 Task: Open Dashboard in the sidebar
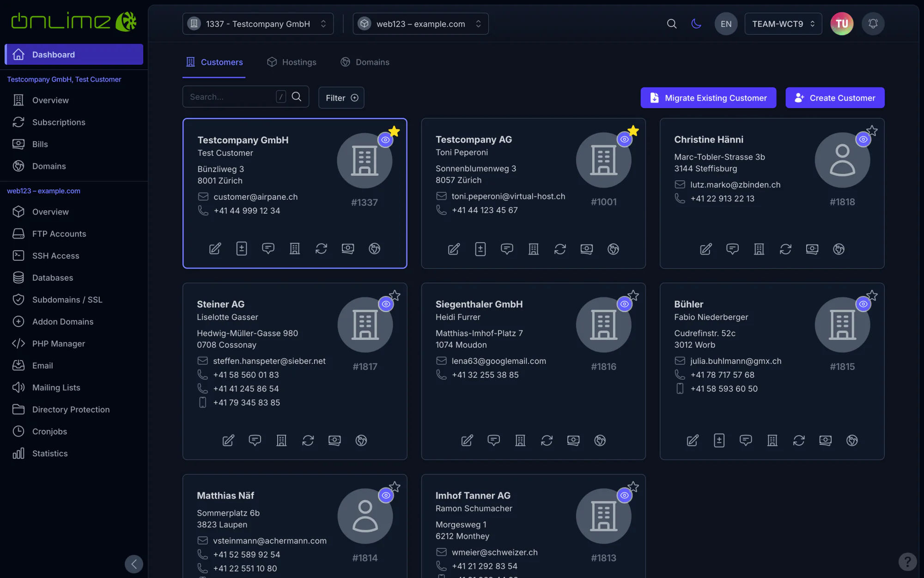click(74, 55)
